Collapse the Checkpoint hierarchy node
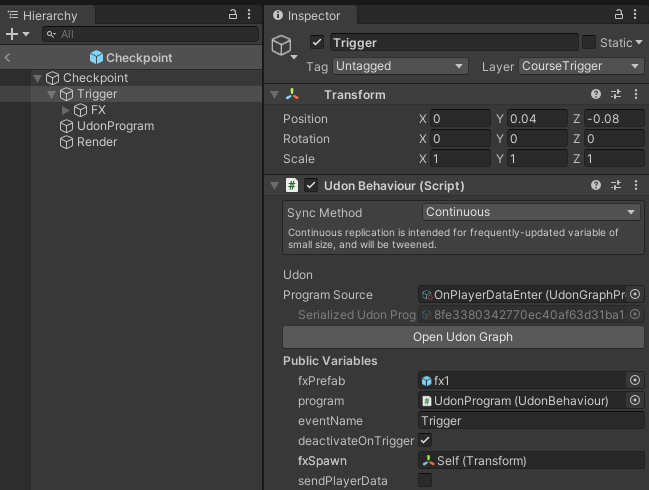The width and height of the screenshot is (649, 490). click(x=37, y=78)
